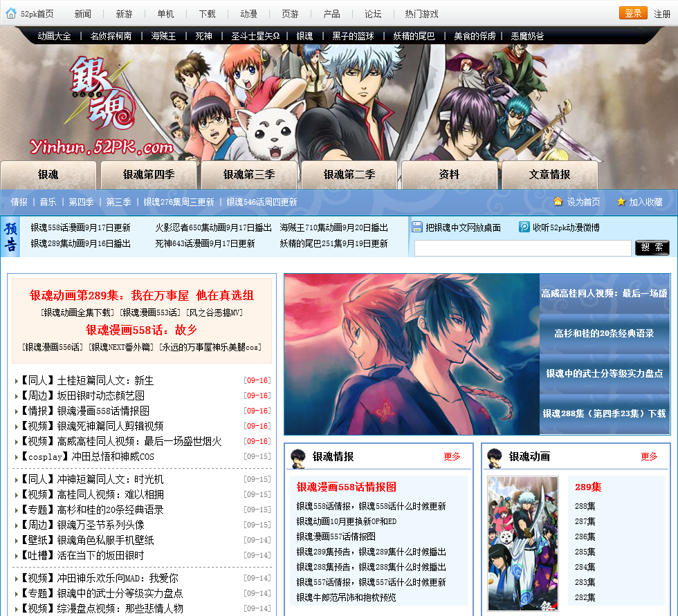Screen dimensions: 678x616
Task: Click the 银魂 logo in banner
Action: [x=104, y=93]
